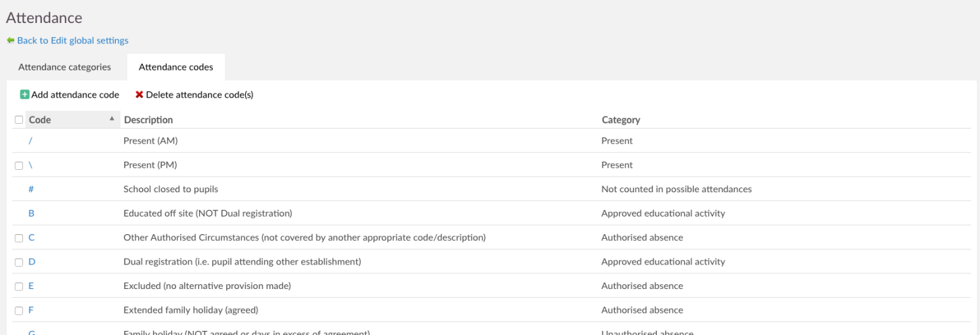Click the red X delete icon

click(x=140, y=95)
